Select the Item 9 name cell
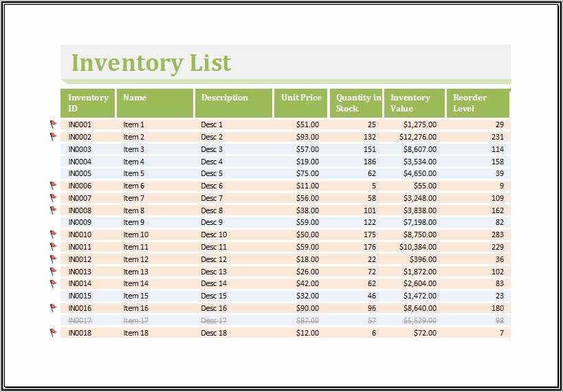 tap(134, 222)
